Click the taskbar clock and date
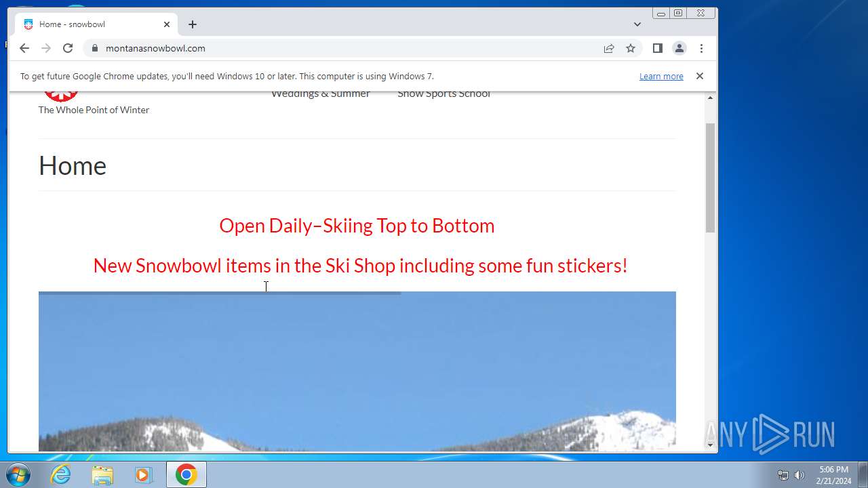Screen dimensions: 868x488 coord(833,475)
